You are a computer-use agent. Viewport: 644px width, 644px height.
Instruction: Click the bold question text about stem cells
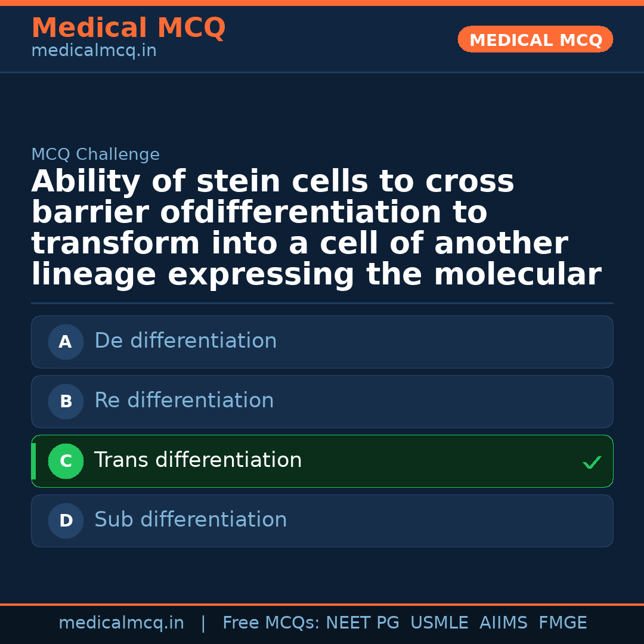(x=316, y=228)
